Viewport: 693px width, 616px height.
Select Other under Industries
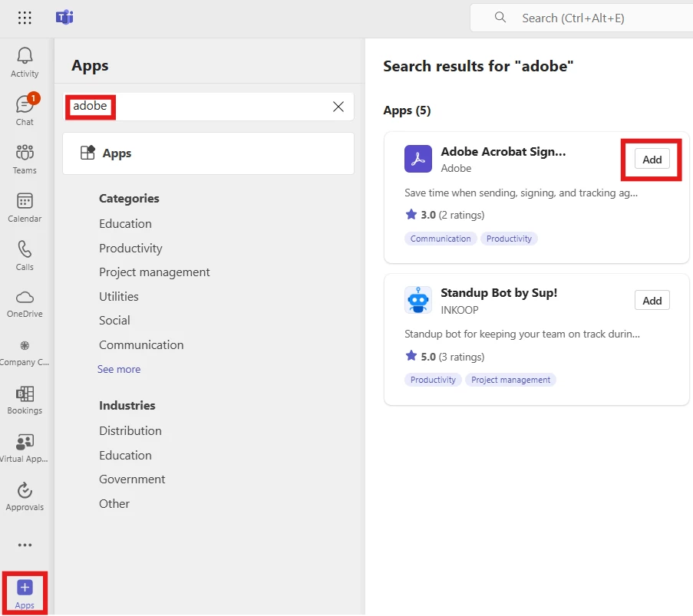coord(114,504)
